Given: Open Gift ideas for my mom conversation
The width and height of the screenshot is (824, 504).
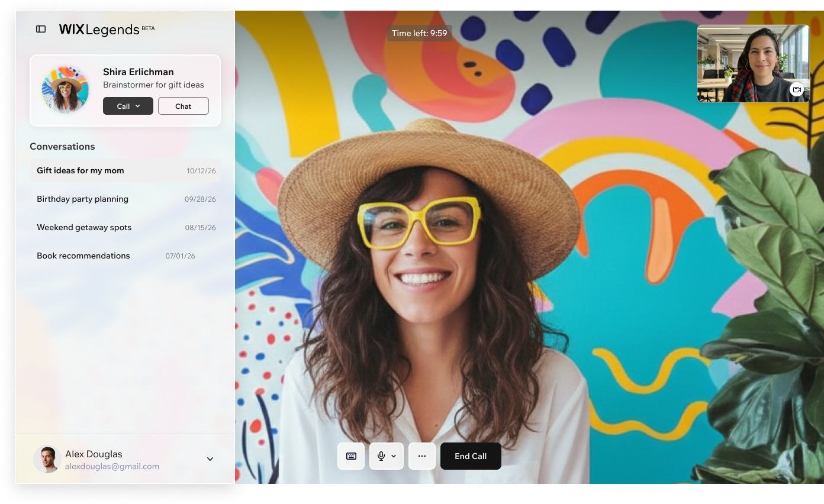Looking at the screenshot, I should [x=125, y=170].
